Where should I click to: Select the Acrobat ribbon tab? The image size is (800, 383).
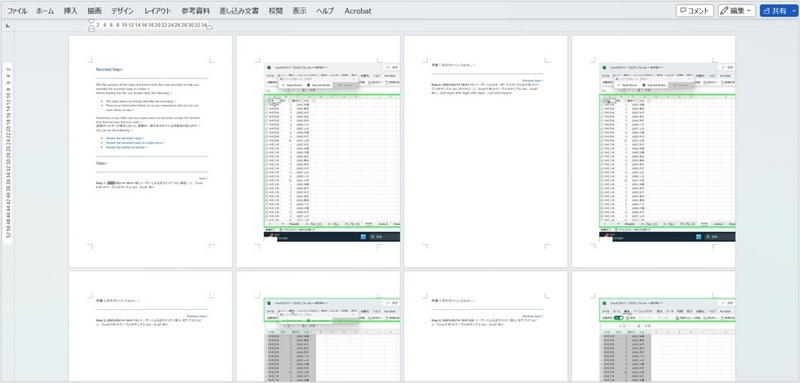[x=358, y=11]
